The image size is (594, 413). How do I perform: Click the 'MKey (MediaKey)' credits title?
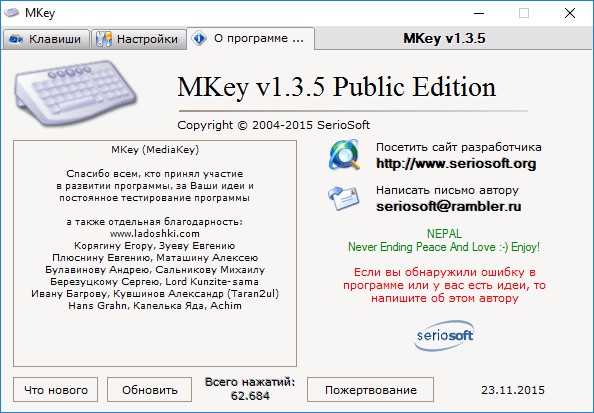pyautogui.click(x=155, y=150)
